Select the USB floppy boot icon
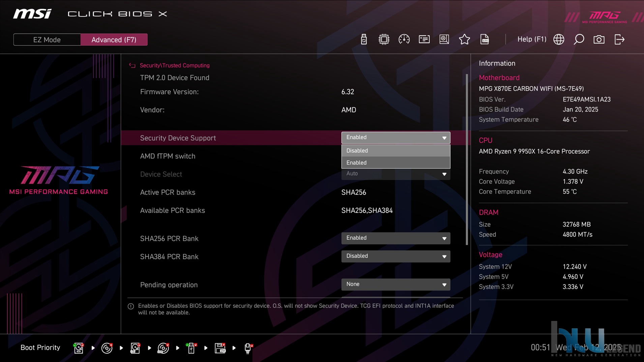The height and width of the screenshot is (362, 644). (220, 348)
